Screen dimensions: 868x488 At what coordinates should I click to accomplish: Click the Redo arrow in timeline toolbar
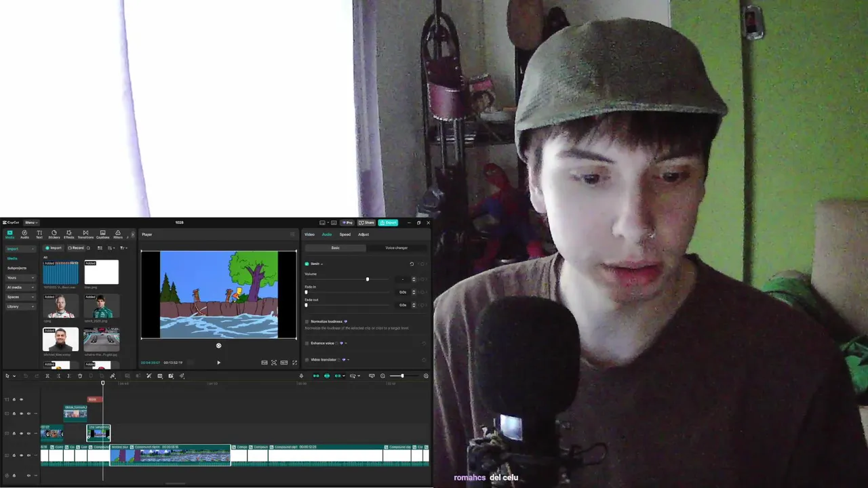pyautogui.click(x=37, y=376)
